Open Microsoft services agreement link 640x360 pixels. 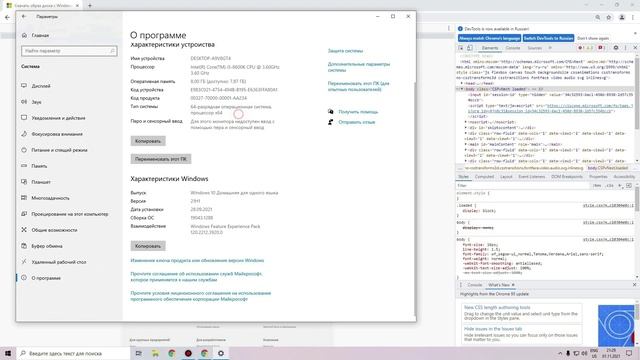(x=196, y=277)
